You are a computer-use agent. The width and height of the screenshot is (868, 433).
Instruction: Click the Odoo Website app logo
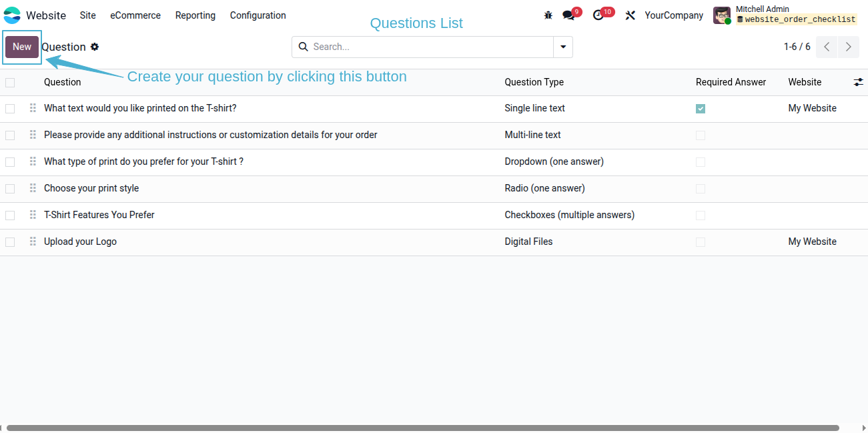point(12,15)
